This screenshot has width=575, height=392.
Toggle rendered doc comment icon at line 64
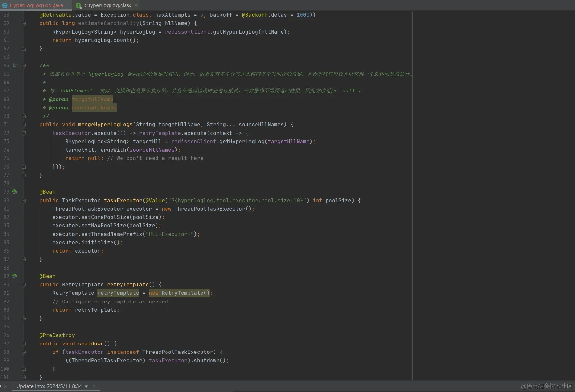click(15, 65)
